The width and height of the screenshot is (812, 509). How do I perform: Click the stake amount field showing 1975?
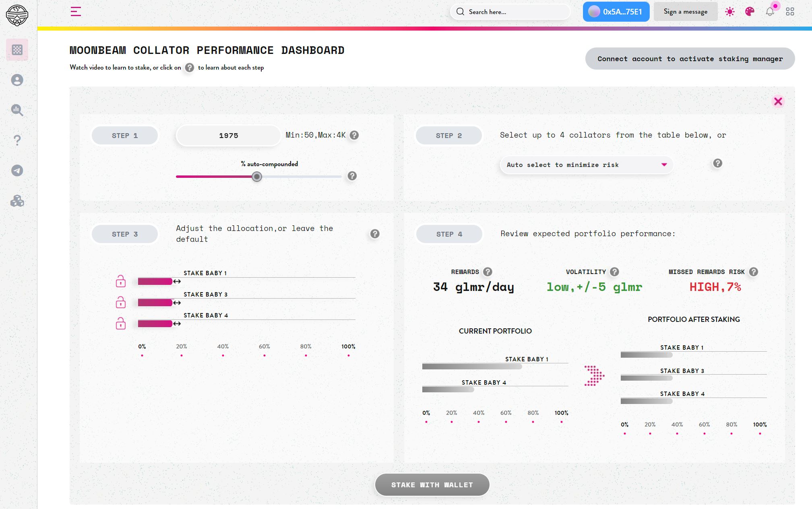pyautogui.click(x=228, y=136)
